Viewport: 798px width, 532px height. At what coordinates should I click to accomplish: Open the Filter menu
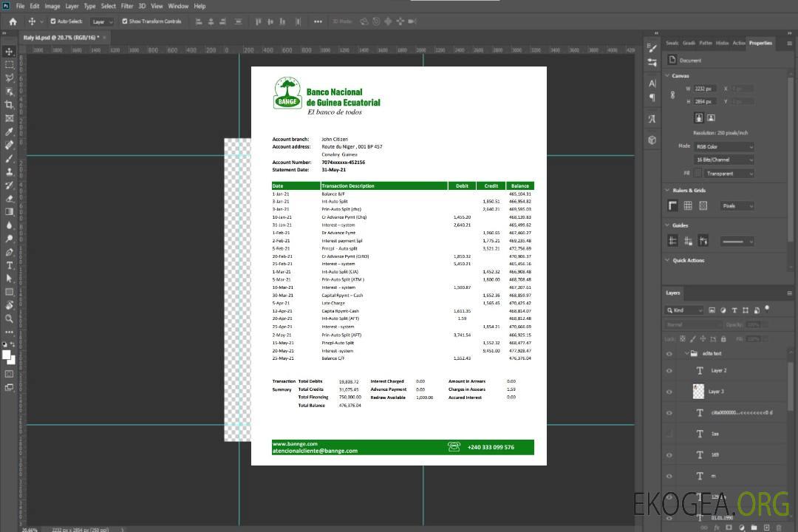click(x=127, y=6)
